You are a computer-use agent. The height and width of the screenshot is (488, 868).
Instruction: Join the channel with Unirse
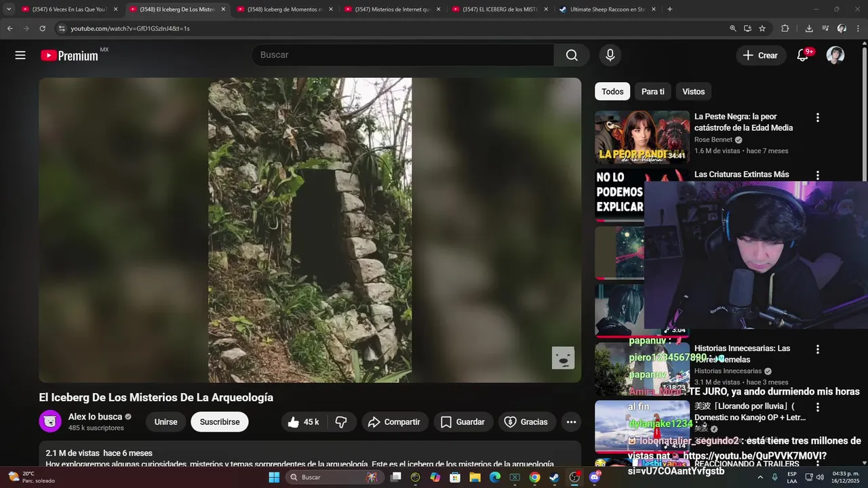165,422
